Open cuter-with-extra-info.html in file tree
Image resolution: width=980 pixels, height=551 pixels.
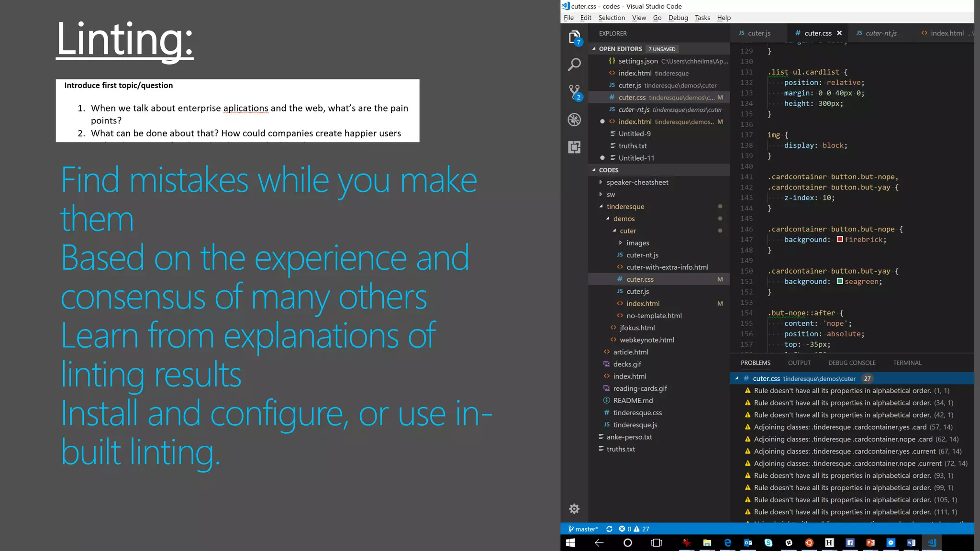(659, 267)
